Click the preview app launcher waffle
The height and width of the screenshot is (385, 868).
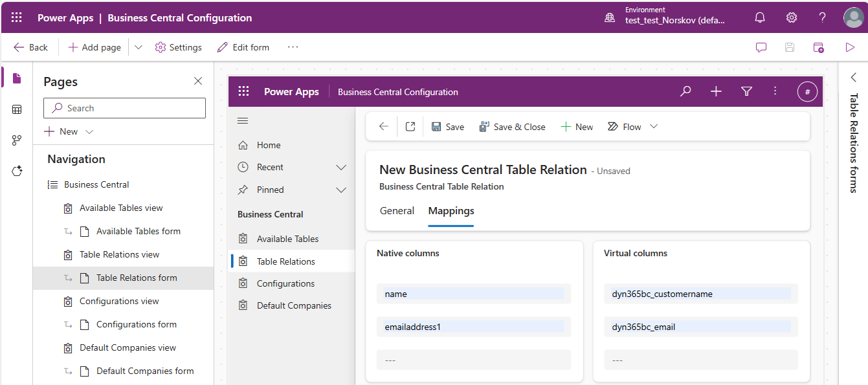243,92
